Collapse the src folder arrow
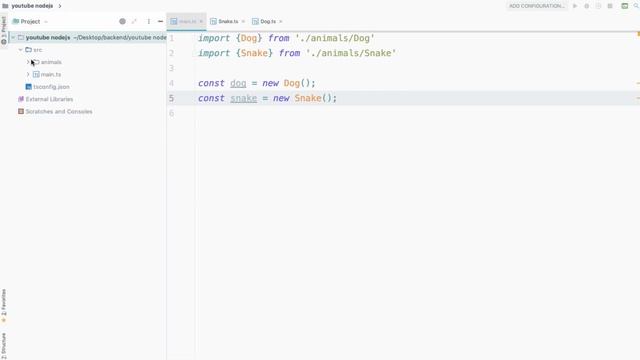The height and width of the screenshot is (360, 640). point(20,50)
